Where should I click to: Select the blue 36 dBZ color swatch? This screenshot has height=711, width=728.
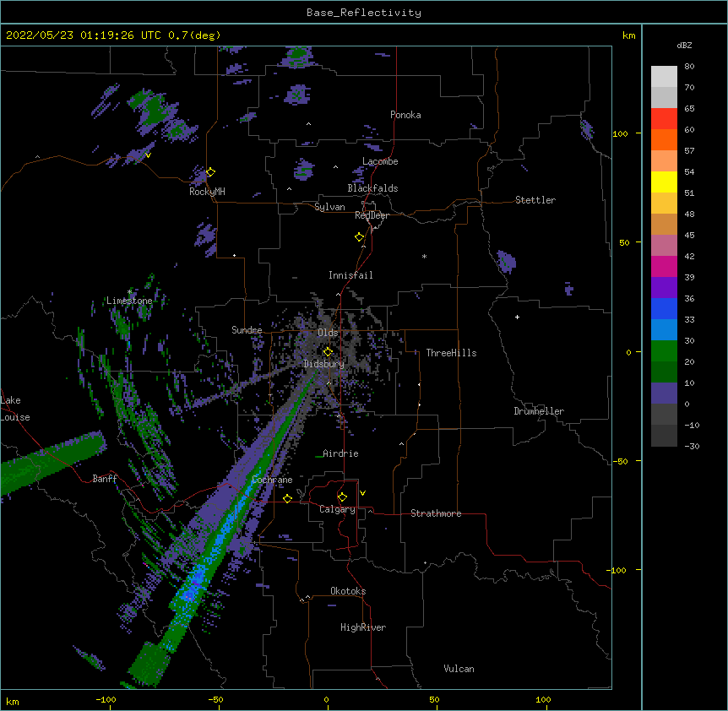tap(664, 308)
